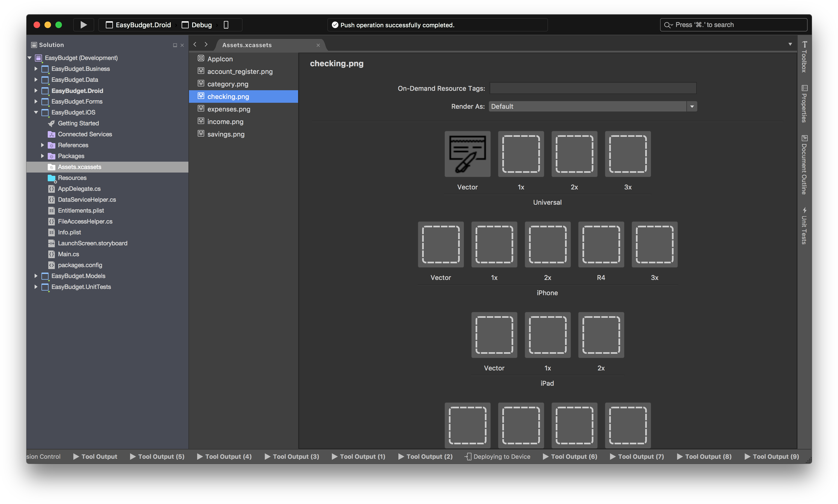
Task: Close the Assets.xcassets editor tab
Action: (318, 45)
